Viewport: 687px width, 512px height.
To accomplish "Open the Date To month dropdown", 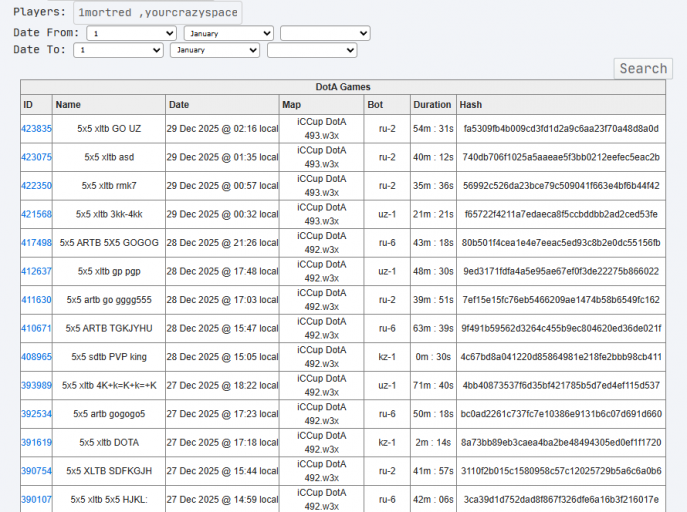I will (x=215, y=50).
